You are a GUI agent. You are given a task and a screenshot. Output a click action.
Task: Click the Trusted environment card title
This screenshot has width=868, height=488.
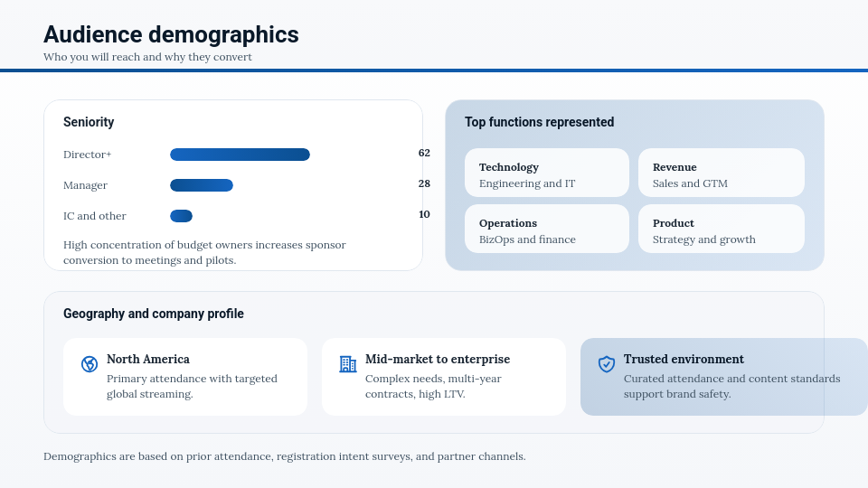pyautogui.click(x=684, y=359)
